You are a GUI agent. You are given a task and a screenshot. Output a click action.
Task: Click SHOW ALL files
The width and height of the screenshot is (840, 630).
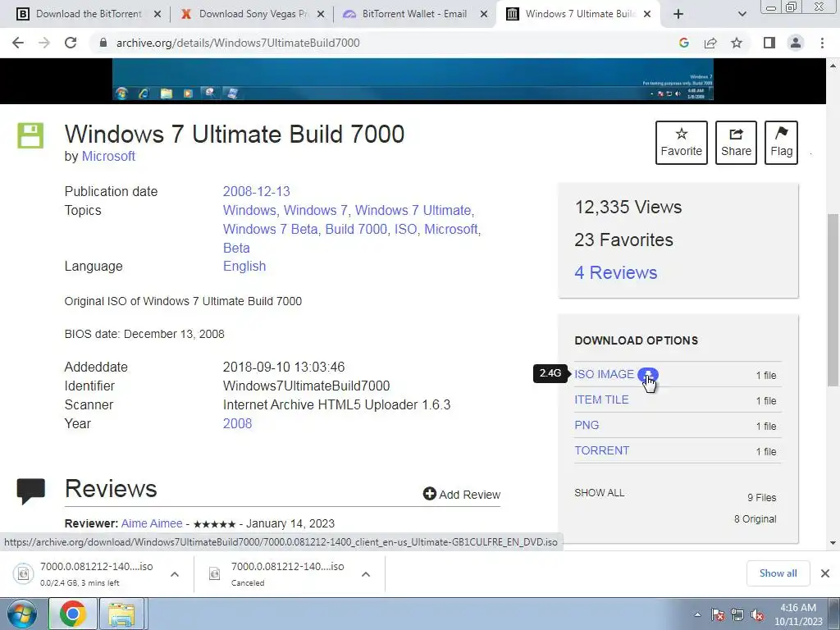tap(600, 493)
